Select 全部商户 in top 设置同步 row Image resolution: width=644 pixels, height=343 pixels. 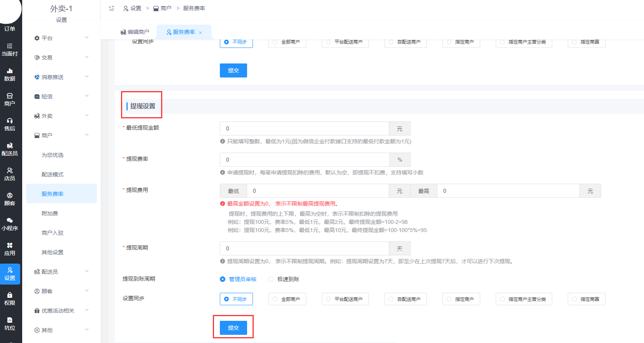point(287,42)
